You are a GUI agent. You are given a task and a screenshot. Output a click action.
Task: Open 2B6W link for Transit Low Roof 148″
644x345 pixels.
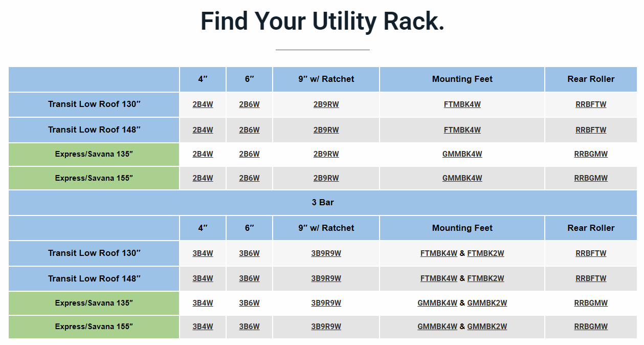[x=249, y=130]
